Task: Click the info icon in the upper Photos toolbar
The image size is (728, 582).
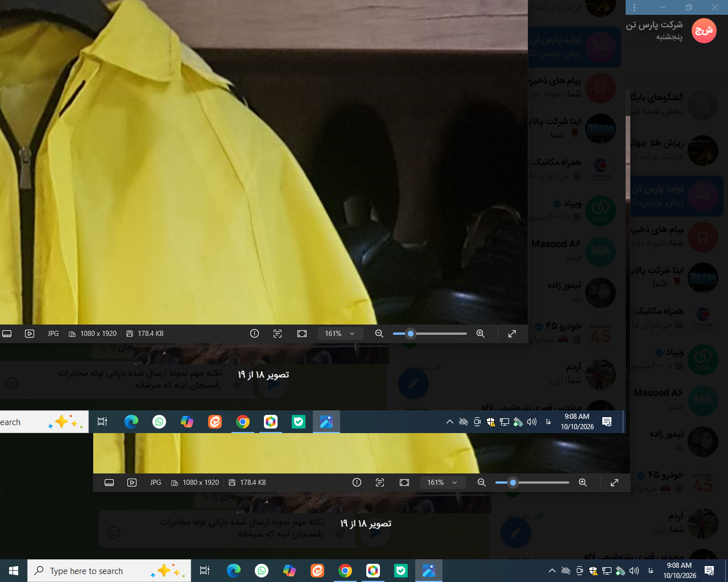Action: click(254, 334)
